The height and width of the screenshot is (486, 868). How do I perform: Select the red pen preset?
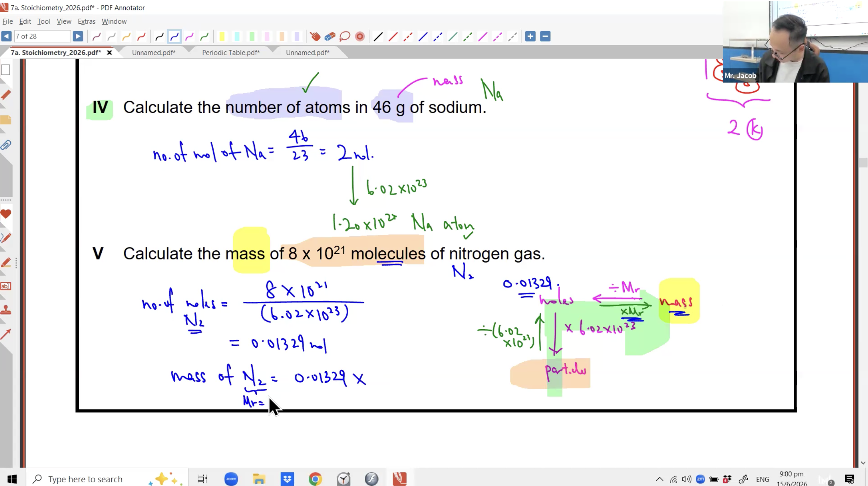coord(141,36)
